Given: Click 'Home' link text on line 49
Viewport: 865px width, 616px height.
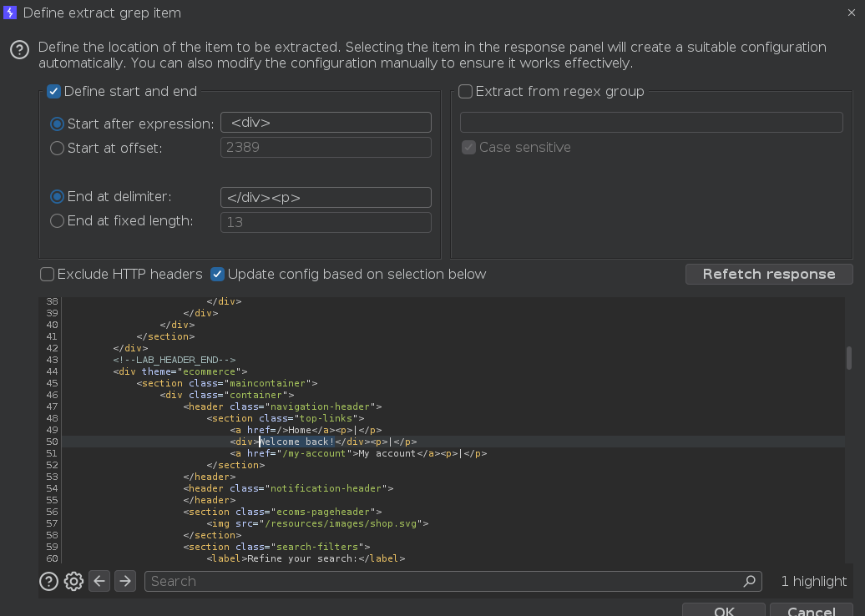Looking at the screenshot, I should [x=300, y=430].
